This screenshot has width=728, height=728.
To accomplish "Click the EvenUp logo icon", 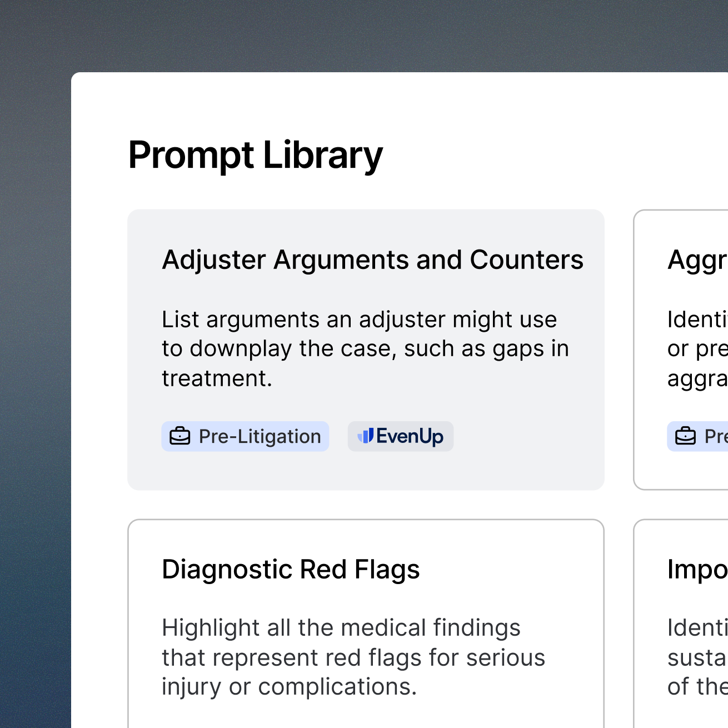I will (365, 436).
